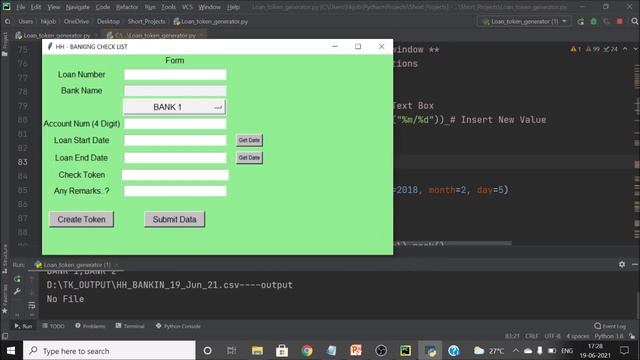Click the Check Token input field
The image size is (640, 360).
[175, 175]
